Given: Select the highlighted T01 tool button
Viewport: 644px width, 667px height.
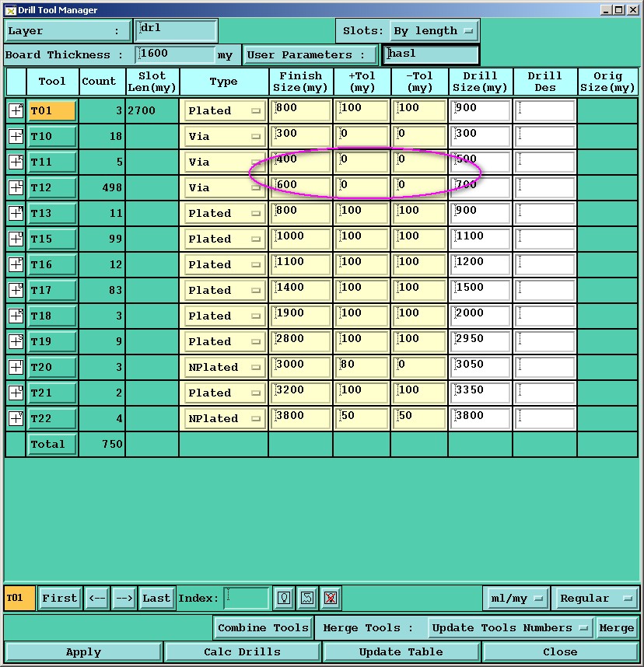Looking at the screenshot, I should [x=52, y=110].
